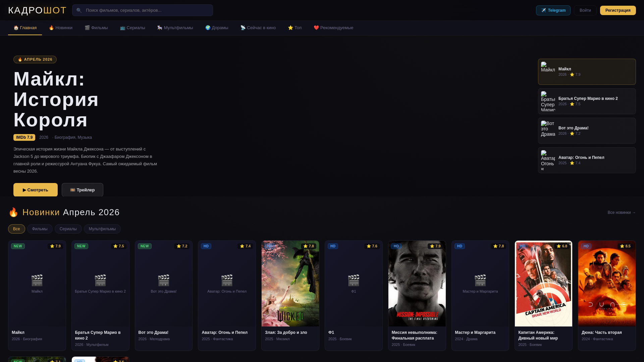Open Сейчас в кино nav tab
Screen dimensions: 644x362
(x=258, y=28)
